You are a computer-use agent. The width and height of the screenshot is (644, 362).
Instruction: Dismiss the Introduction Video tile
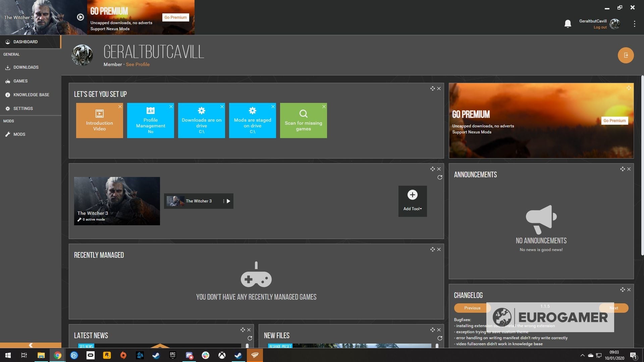120,107
